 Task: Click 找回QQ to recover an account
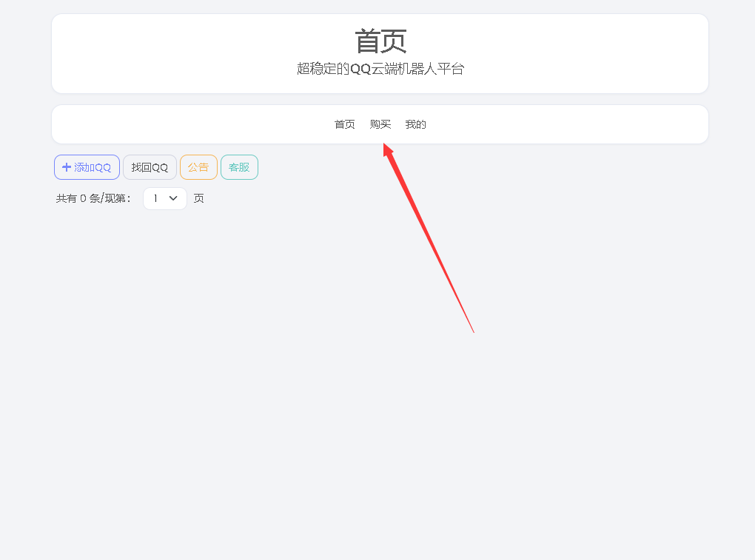click(150, 167)
